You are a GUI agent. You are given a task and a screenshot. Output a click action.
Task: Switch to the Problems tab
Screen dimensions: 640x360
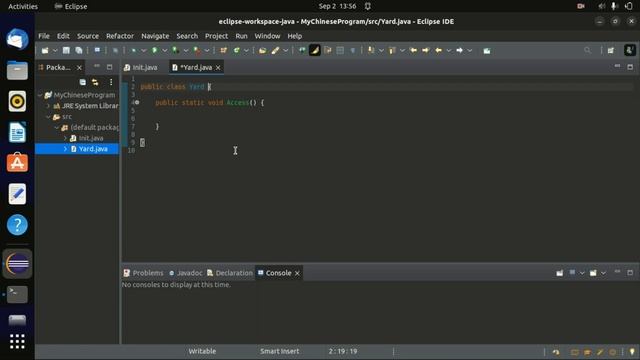click(x=143, y=273)
